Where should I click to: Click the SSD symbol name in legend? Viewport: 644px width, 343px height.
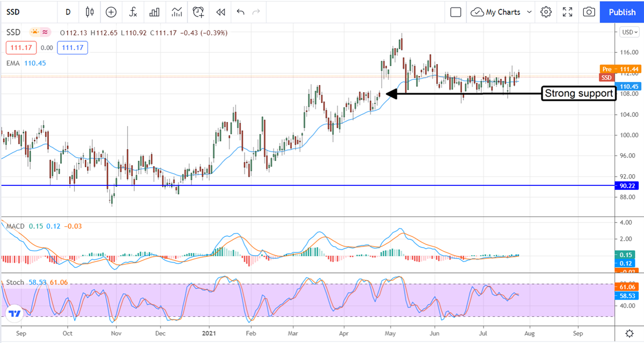pyautogui.click(x=13, y=32)
